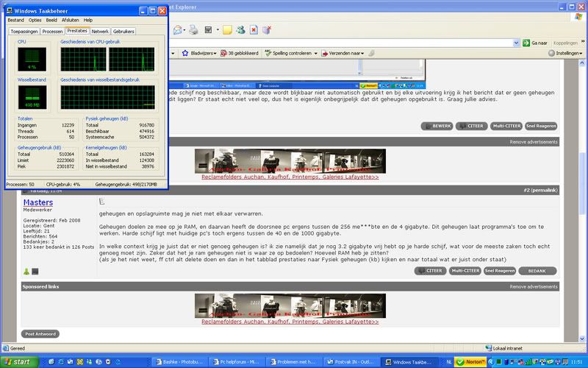
Task: Click upper Remove advertisements link
Action: [534, 142]
